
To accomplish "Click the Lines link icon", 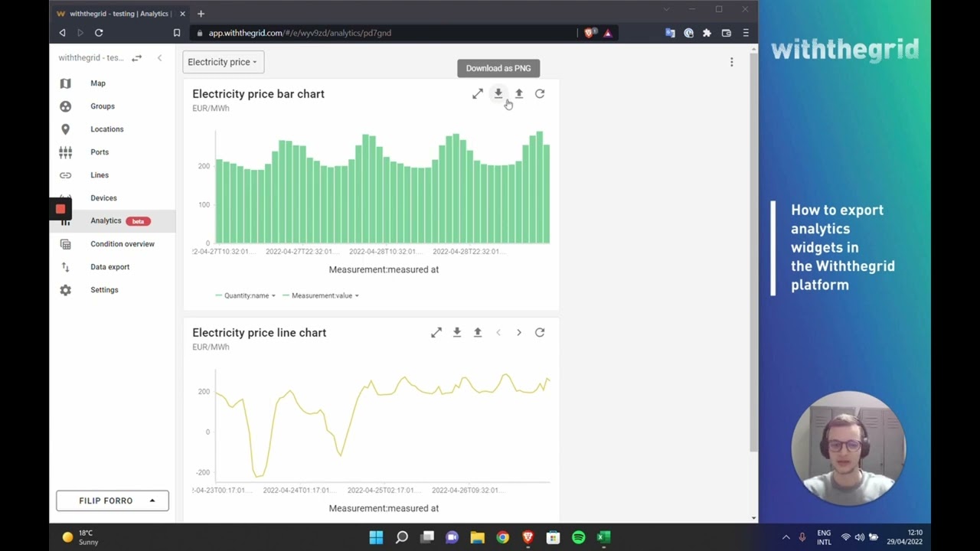I will 65,175.
